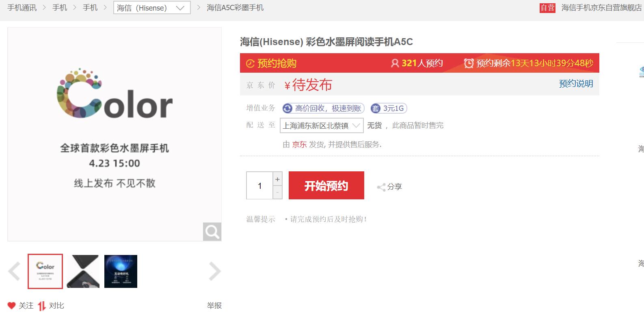Select the Color logo thumbnail
This screenshot has height=324, width=644.
tap(45, 271)
